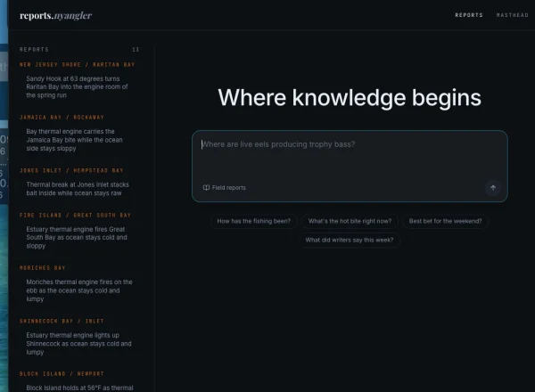Viewport: 535px width, 392px height.
Task: Open the Sandy Hook at 63 degrees report
Action: [78, 87]
